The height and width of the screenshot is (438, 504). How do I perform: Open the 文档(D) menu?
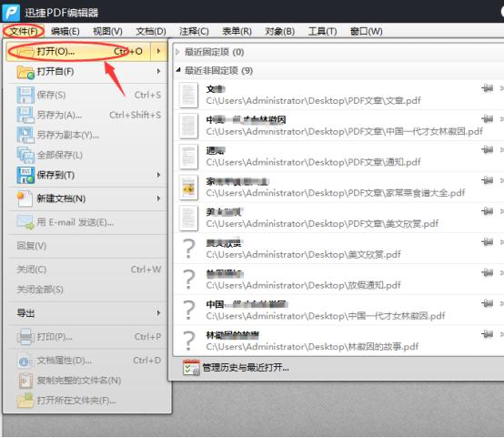pyautogui.click(x=151, y=31)
